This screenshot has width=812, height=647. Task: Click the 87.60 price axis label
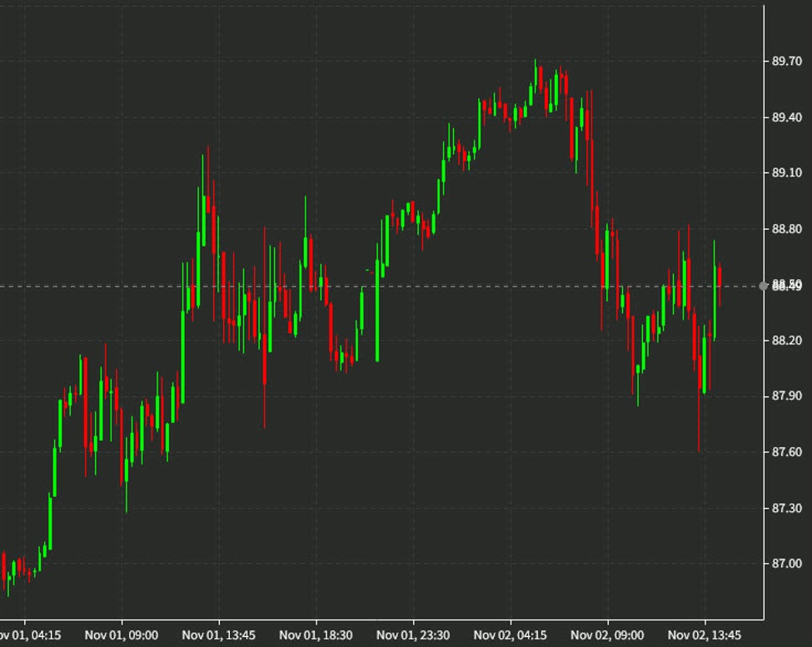point(787,452)
